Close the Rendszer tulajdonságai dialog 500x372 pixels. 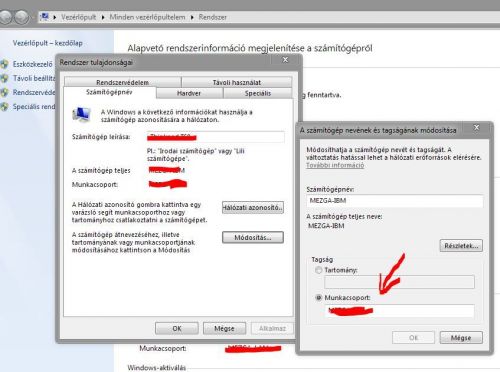click(285, 60)
